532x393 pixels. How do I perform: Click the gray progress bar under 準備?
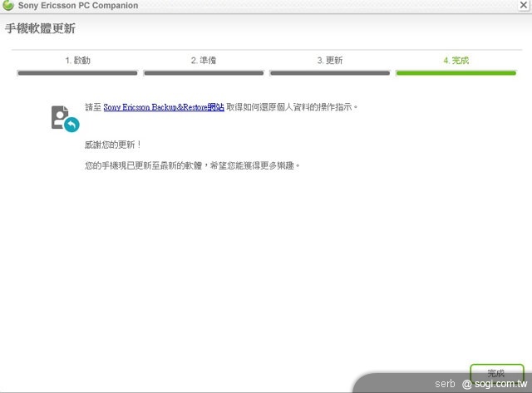(204, 73)
